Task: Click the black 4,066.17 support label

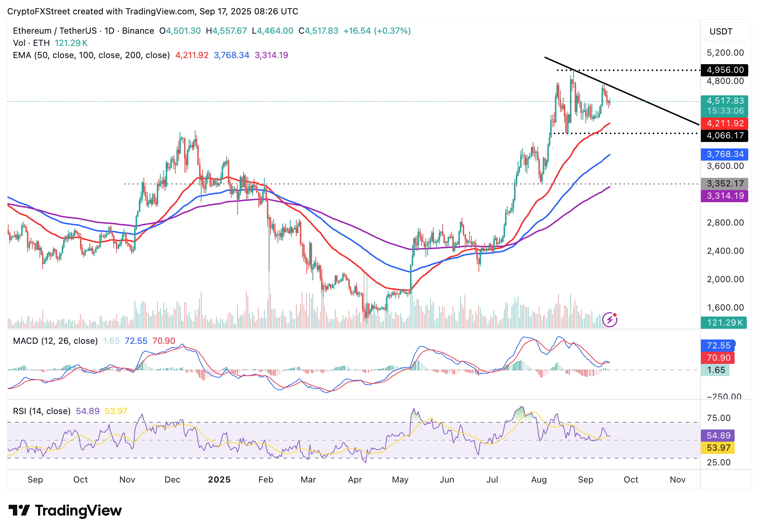Action: tap(724, 136)
